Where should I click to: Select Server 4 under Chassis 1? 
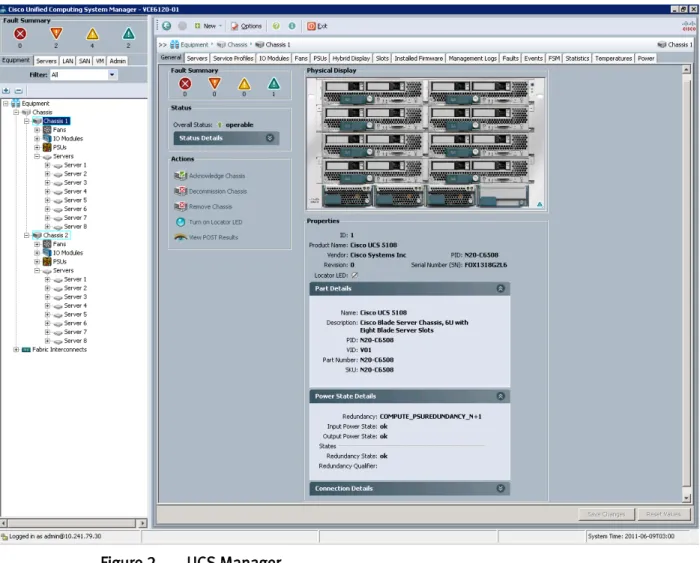coord(75,192)
